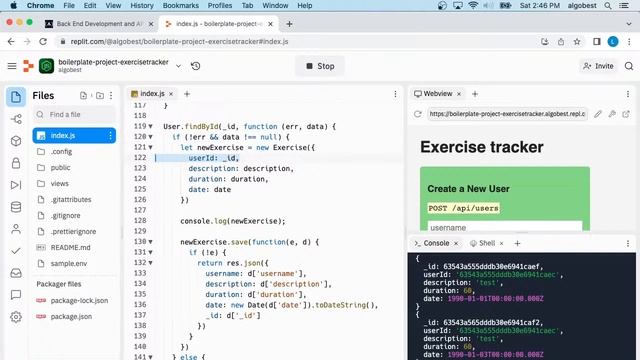The width and height of the screenshot is (640, 360).
Task: Open the Packages cube icon
Action: pyautogui.click(x=16, y=141)
